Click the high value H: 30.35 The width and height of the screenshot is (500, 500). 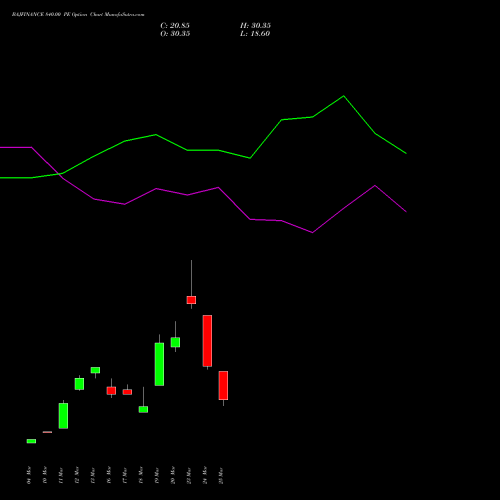pos(255,26)
